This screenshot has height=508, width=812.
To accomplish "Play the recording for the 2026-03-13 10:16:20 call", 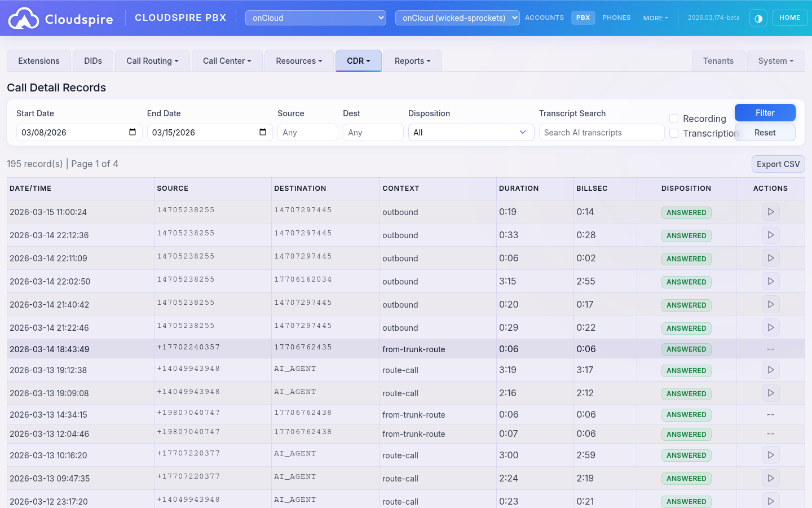I will pyautogui.click(x=770, y=455).
